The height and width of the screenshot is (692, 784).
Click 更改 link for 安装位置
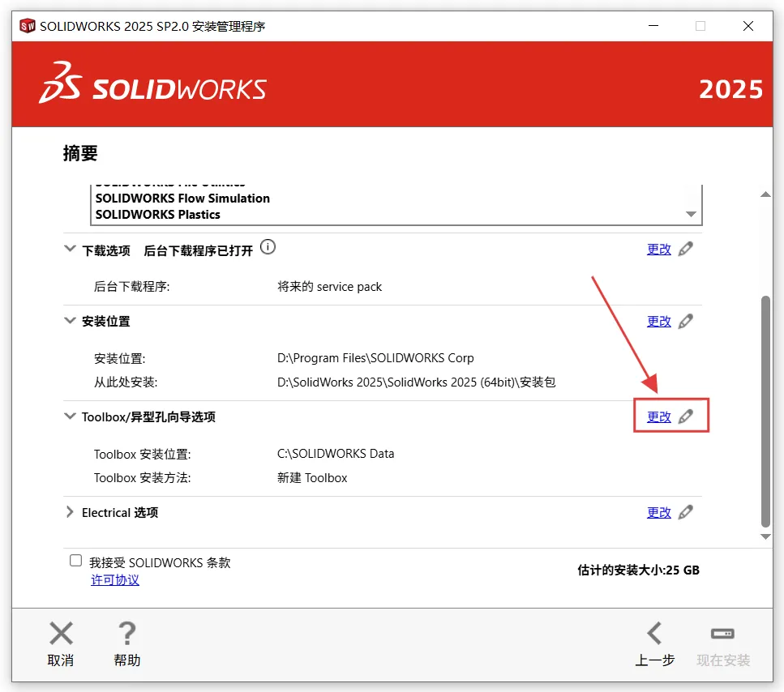click(658, 321)
